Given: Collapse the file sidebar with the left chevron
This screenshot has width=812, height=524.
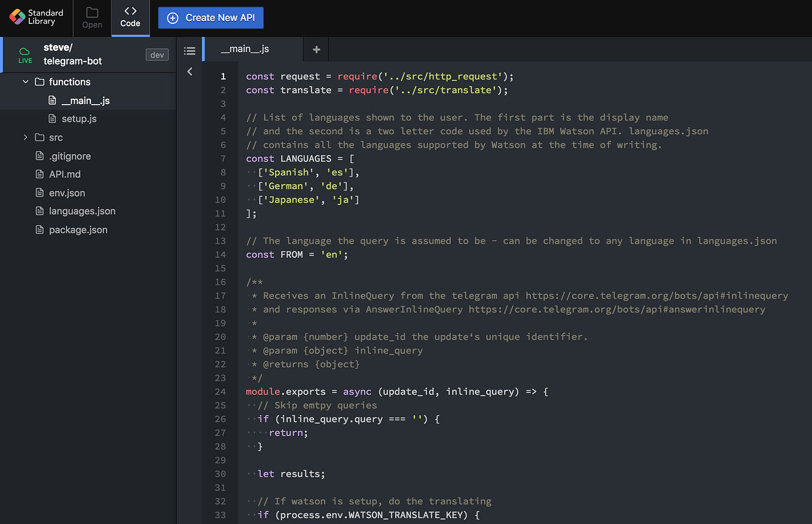Looking at the screenshot, I should pyautogui.click(x=190, y=71).
